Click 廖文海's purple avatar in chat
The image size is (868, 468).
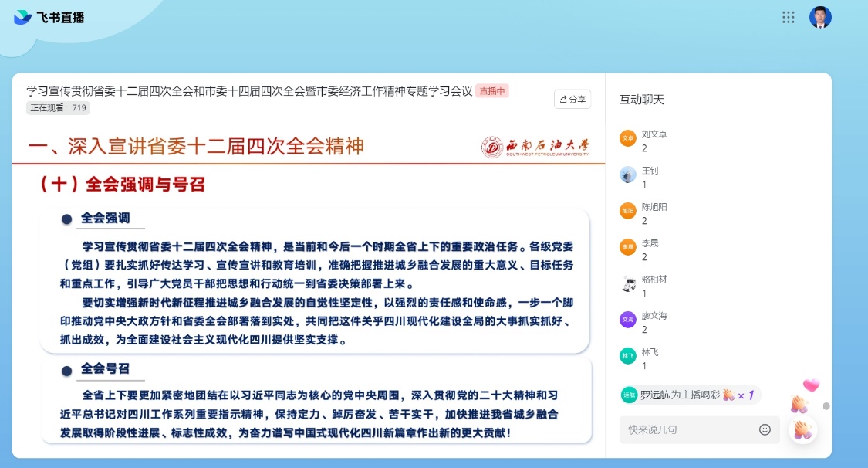[628, 320]
